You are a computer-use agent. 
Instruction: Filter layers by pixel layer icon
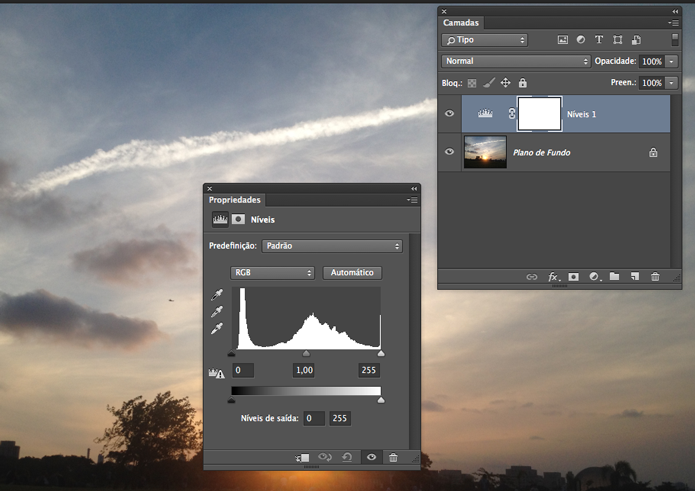tap(562, 40)
